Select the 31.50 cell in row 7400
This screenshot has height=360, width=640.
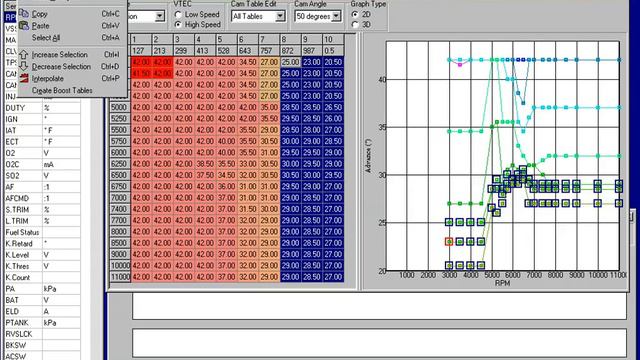(248, 209)
